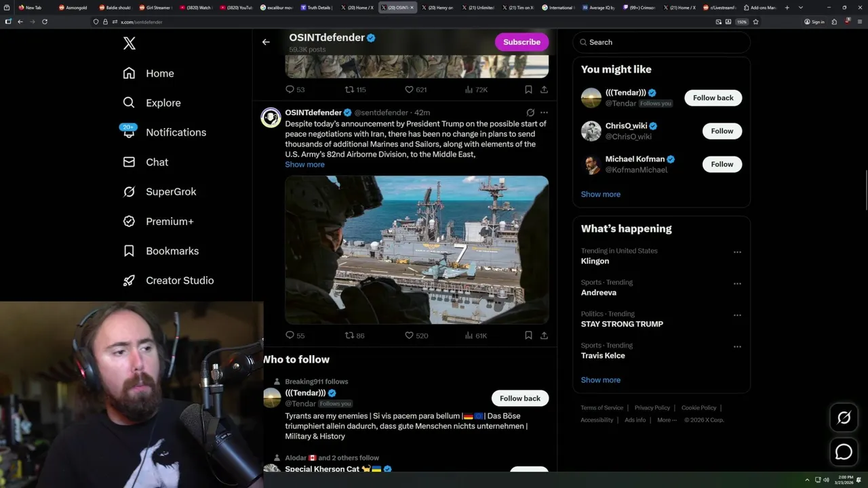Open options for the Andreeva trend
Viewport: 868px width, 488px height.
point(737,284)
